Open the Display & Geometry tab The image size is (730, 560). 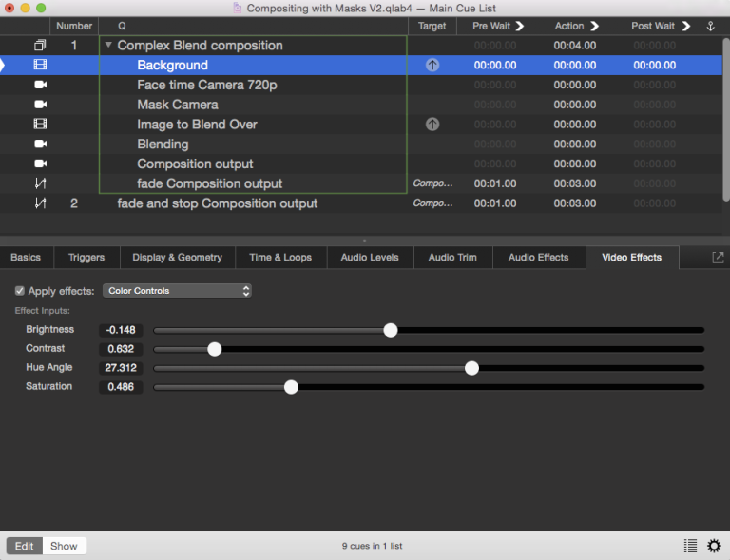pos(177,258)
